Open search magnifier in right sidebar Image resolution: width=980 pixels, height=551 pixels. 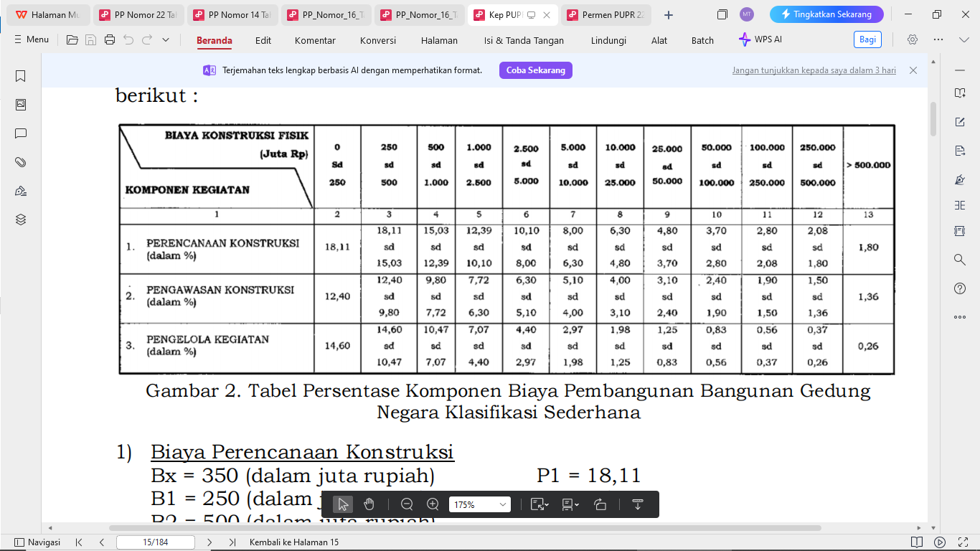960,259
